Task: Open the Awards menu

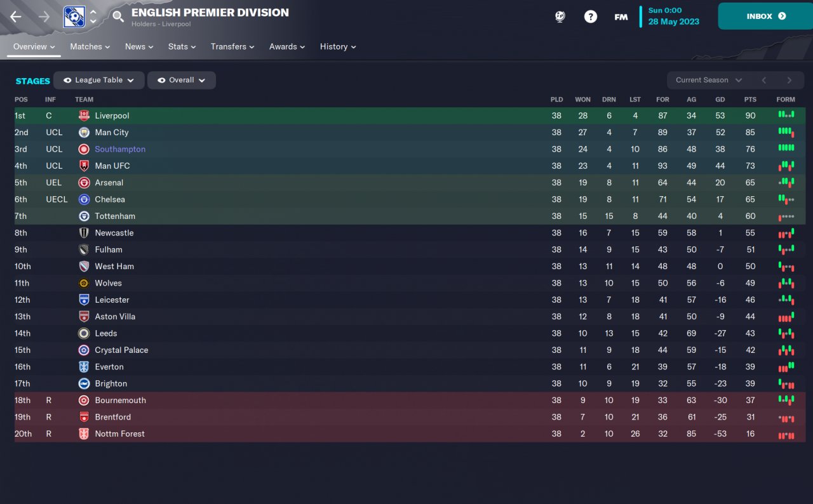Action: 287,46
